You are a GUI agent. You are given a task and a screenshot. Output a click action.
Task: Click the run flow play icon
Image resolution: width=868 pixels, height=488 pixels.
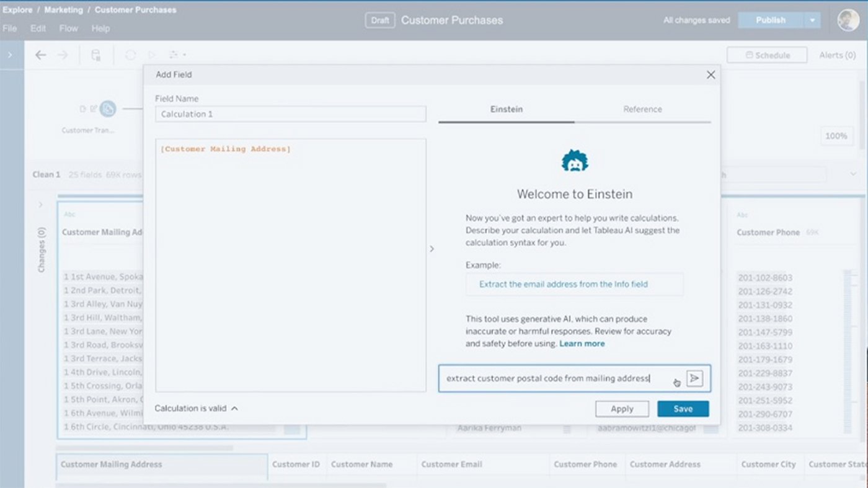[x=152, y=55]
